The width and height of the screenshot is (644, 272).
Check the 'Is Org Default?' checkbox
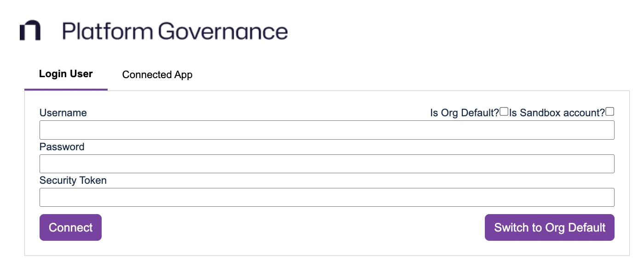[504, 111]
